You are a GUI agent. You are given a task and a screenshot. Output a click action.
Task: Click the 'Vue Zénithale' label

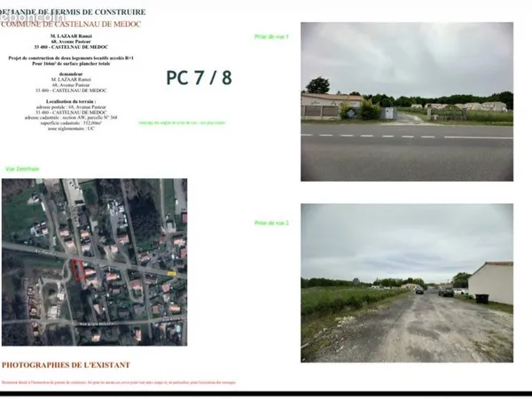22,169
